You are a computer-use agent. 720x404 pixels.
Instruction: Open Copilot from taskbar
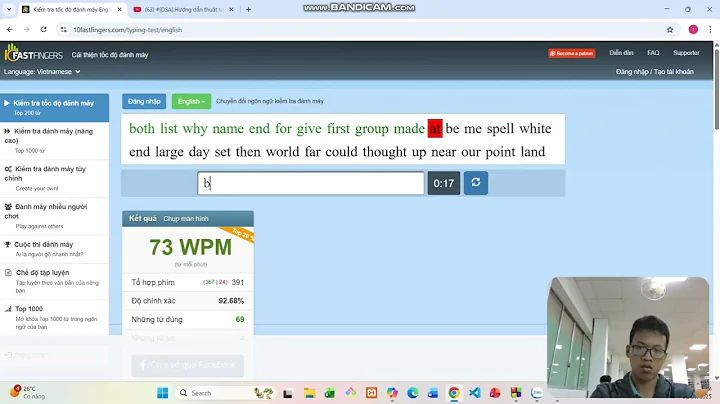[x=392, y=393]
